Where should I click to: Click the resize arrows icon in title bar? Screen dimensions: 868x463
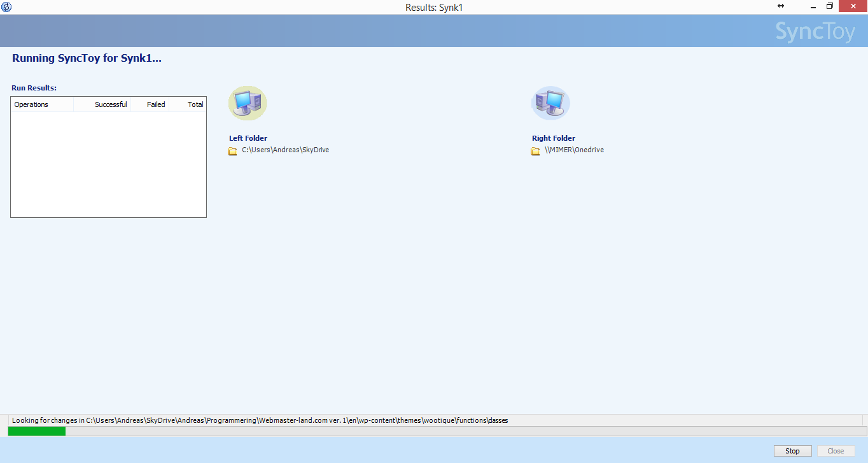click(781, 6)
